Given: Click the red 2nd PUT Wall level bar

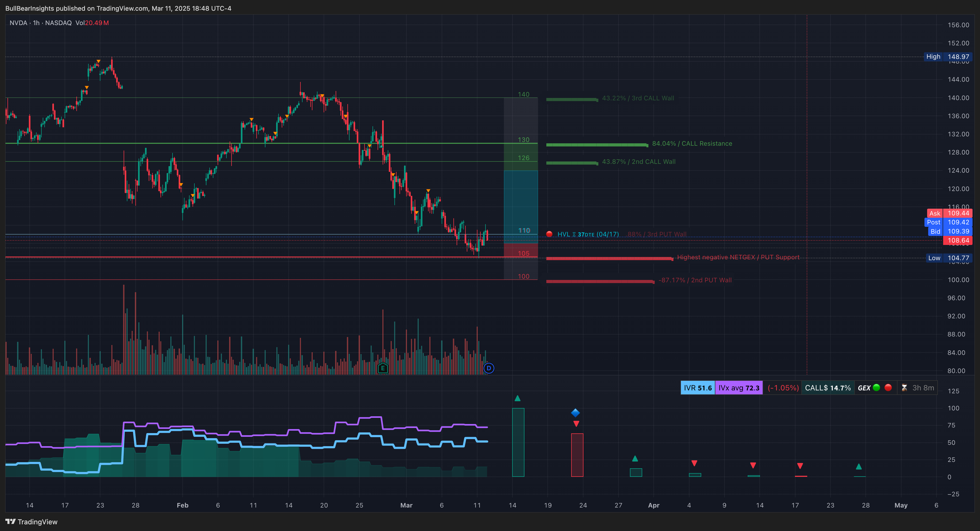Looking at the screenshot, I should pos(600,282).
